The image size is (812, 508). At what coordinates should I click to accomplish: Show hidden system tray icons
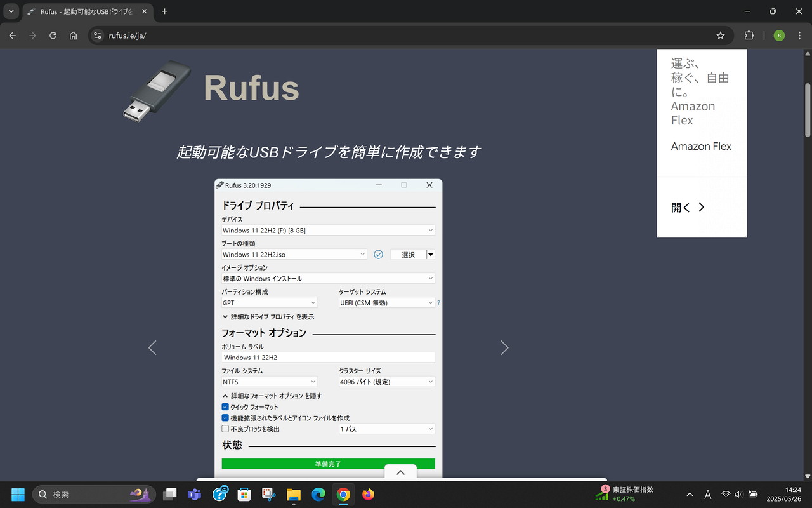pos(690,494)
